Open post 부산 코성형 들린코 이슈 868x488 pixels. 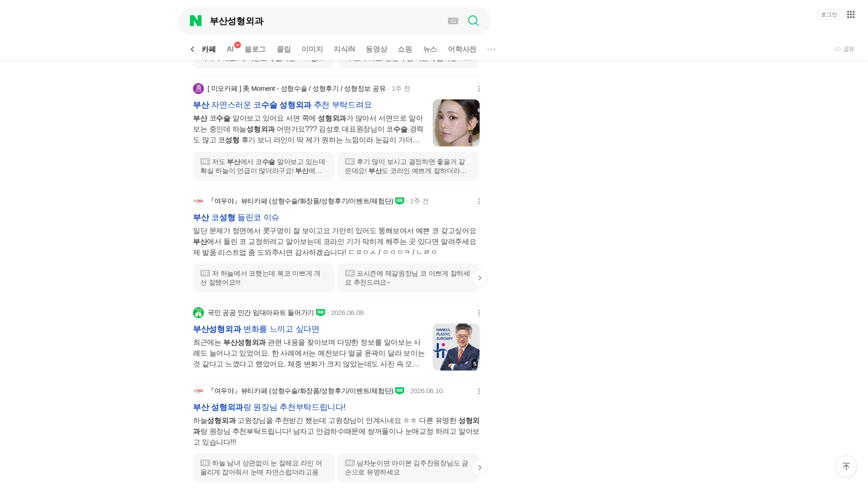pyautogui.click(x=236, y=217)
